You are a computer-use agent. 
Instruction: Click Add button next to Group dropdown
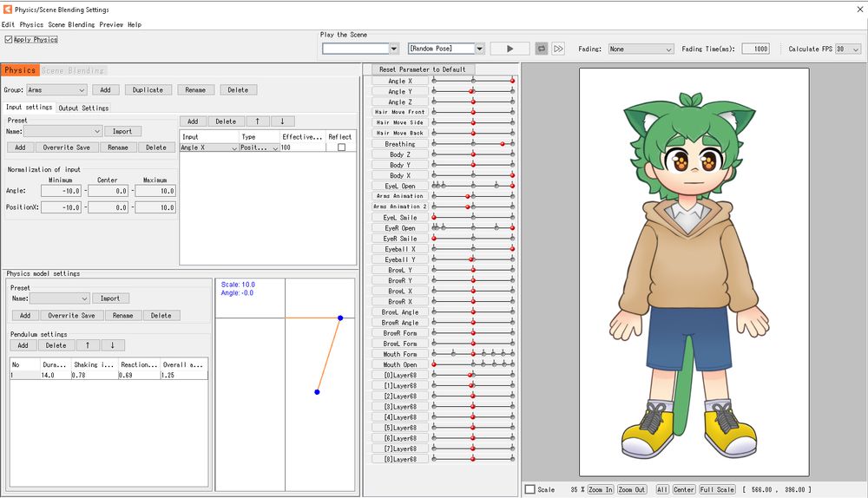(105, 89)
